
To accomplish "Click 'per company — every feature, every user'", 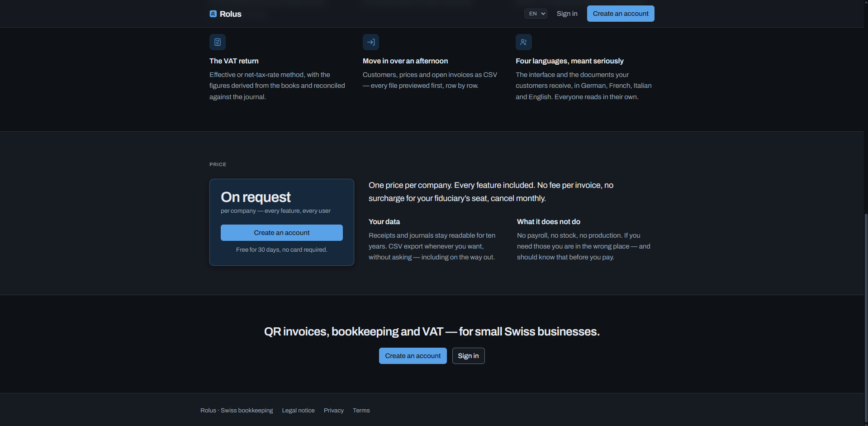I will tap(275, 211).
